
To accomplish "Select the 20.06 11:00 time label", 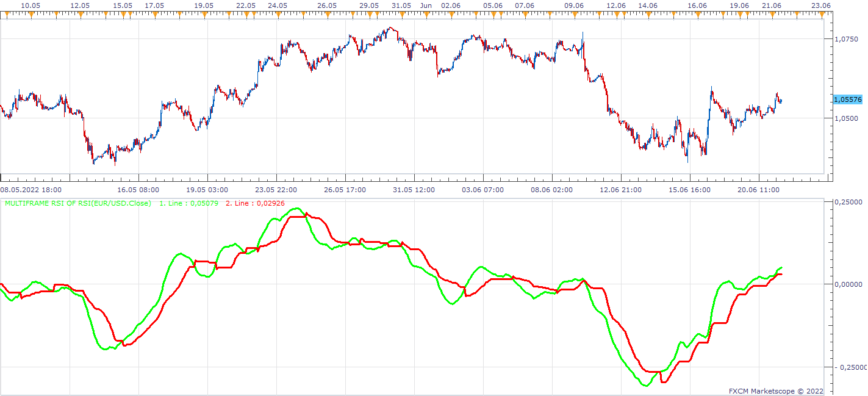I will point(759,190).
